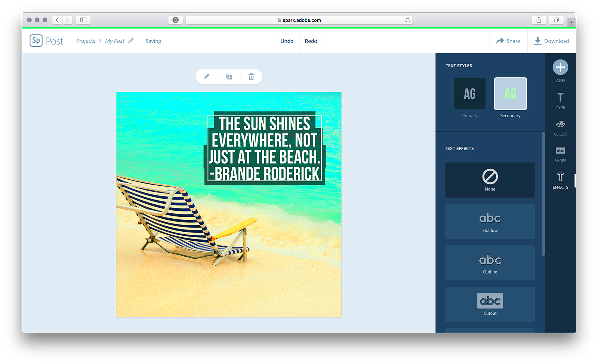
Task: Click Redo in the top bar
Action: click(x=311, y=41)
